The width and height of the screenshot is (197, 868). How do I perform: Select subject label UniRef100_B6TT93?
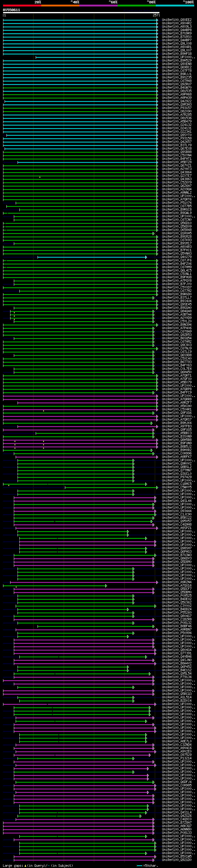177,362
